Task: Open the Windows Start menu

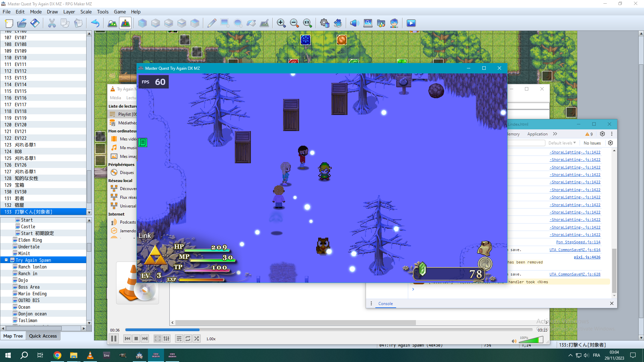Action: [x=8, y=355]
